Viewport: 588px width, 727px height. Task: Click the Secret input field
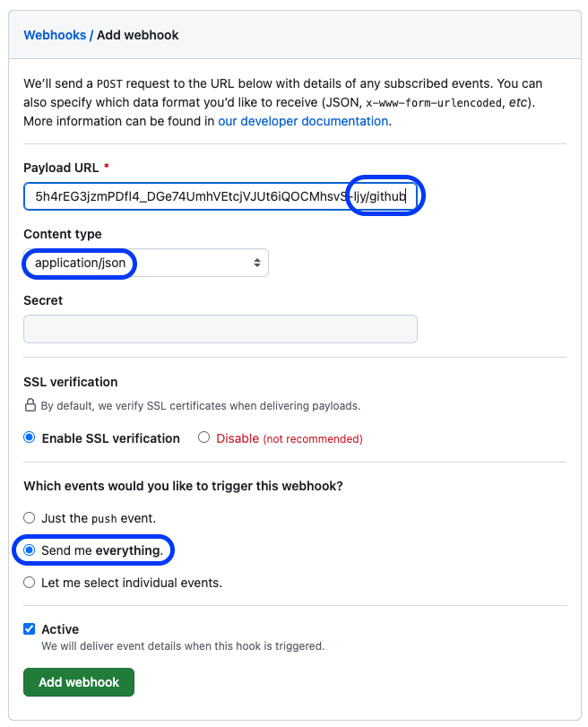point(220,329)
